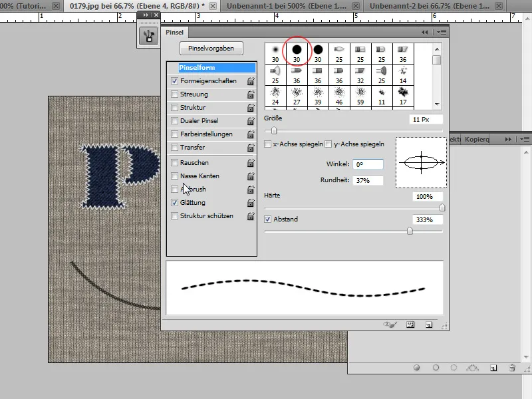Pick the third round 30 brush tip
Image resolution: width=532 pixels, height=399 pixels.
[x=318, y=53]
